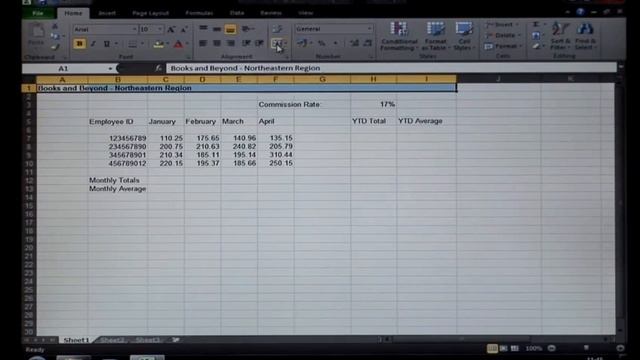This screenshot has height=360, width=640.
Task: Click the Clear eraser icon in Editing
Action: (536, 47)
